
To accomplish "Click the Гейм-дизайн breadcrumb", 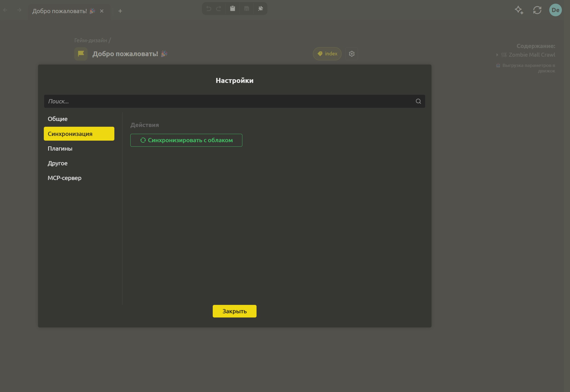I will [x=90, y=40].
